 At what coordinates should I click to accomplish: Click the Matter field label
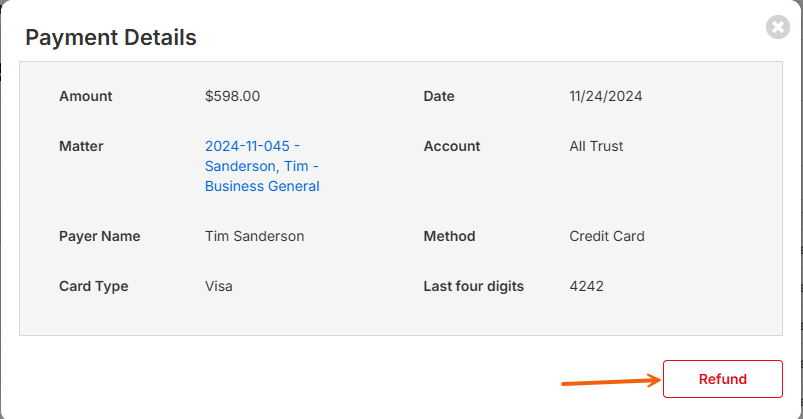pos(81,146)
